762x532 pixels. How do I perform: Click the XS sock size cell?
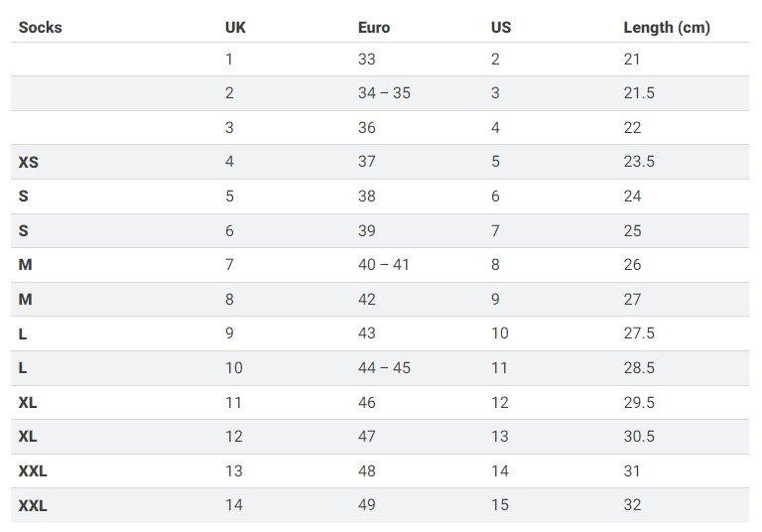29,162
